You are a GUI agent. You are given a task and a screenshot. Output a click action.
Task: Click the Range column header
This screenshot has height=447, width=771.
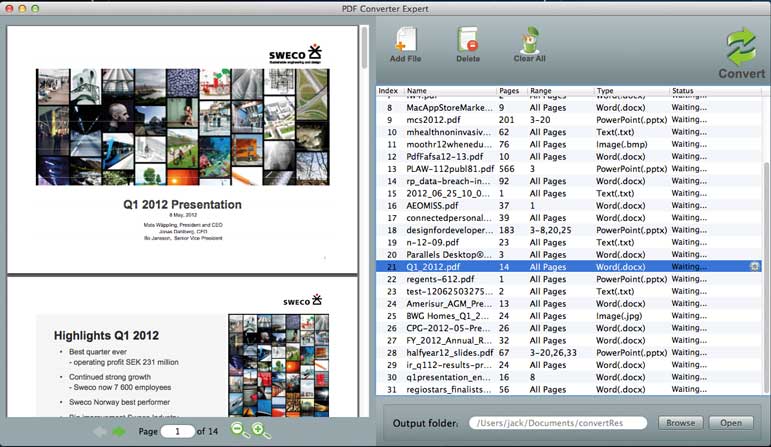pos(560,91)
